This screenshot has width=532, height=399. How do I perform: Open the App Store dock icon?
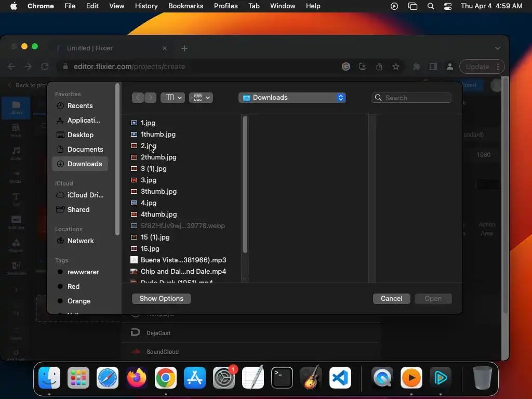(195, 378)
